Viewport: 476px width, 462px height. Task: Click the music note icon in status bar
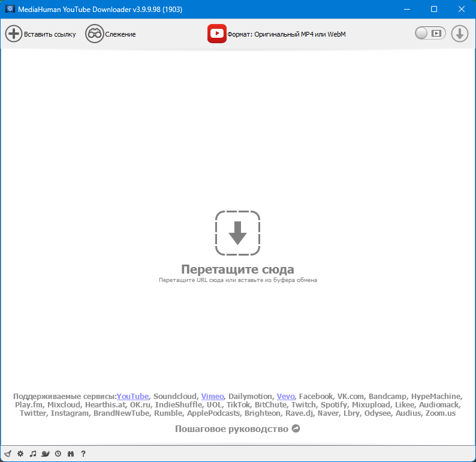click(33, 454)
